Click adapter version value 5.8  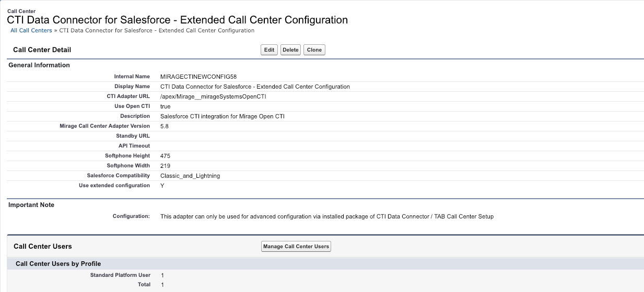[x=164, y=126]
